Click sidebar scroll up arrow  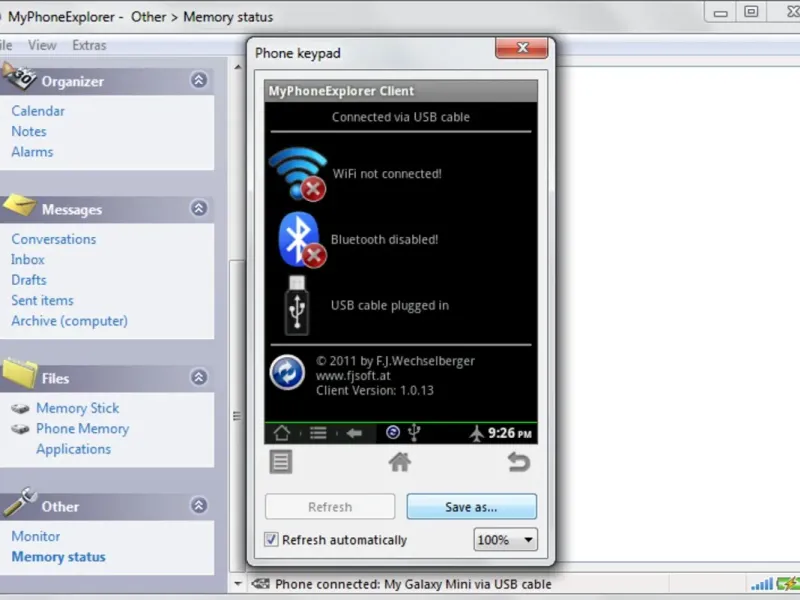(x=238, y=67)
